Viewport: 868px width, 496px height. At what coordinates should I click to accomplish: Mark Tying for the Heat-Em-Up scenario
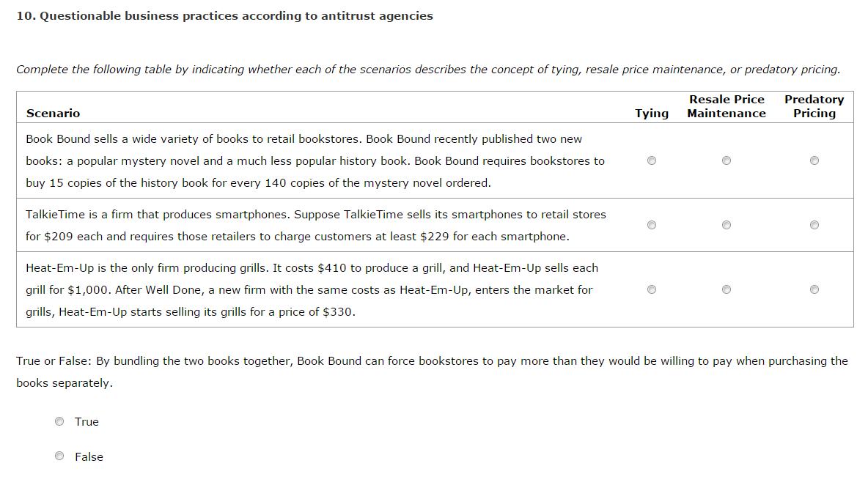pyautogui.click(x=652, y=289)
